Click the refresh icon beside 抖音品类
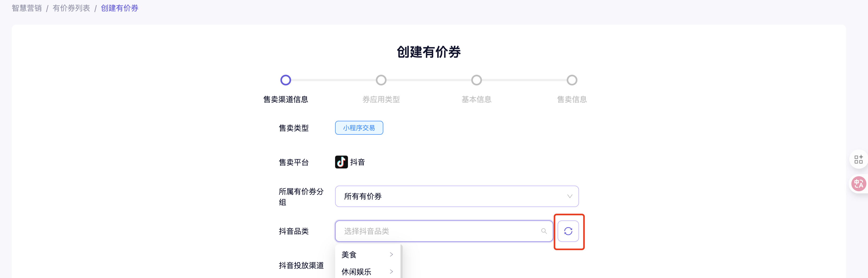 [568, 231]
